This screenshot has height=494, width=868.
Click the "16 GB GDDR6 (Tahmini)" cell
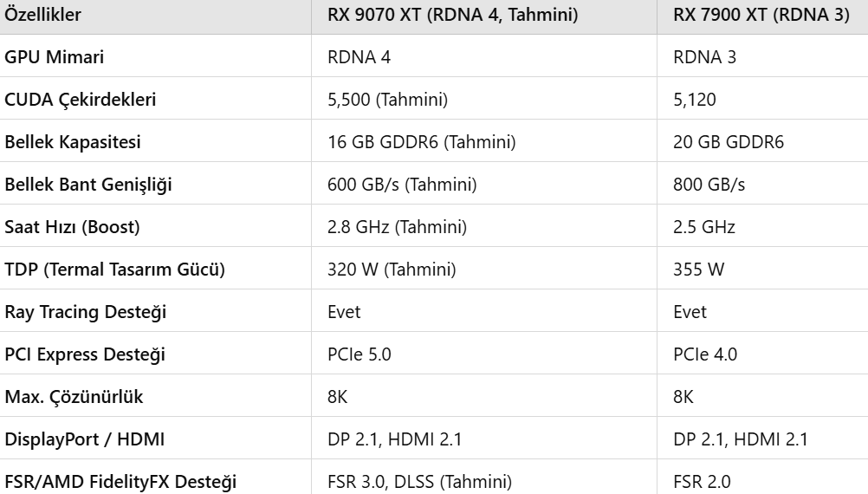click(422, 142)
